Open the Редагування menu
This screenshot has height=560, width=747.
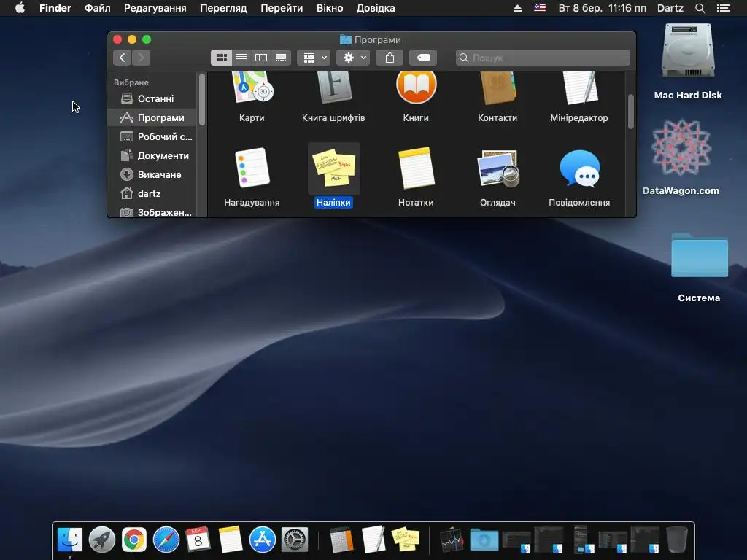tap(155, 8)
